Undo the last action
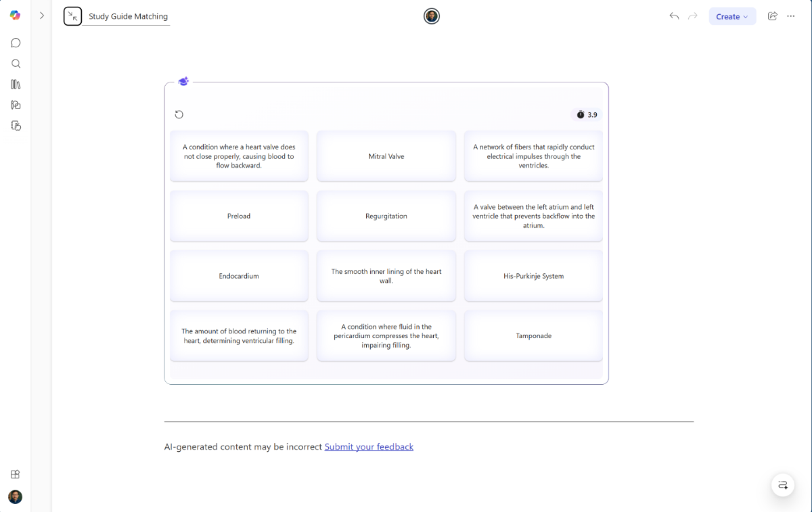This screenshot has height=512, width=812. pos(674,16)
